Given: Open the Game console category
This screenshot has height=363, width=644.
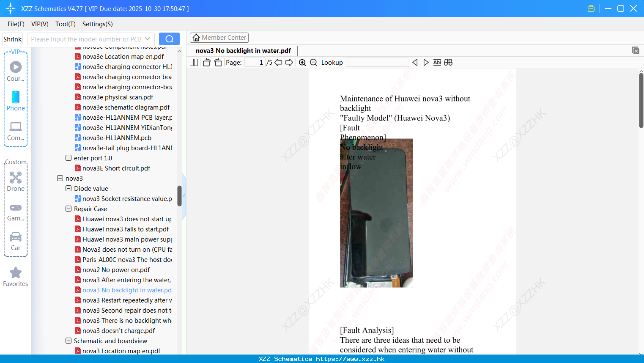Looking at the screenshot, I should (x=16, y=212).
